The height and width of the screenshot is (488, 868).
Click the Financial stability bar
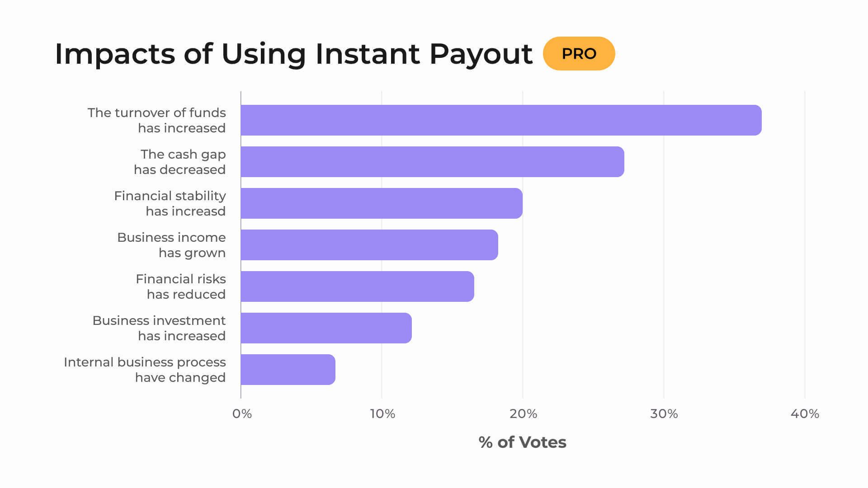tap(382, 203)
